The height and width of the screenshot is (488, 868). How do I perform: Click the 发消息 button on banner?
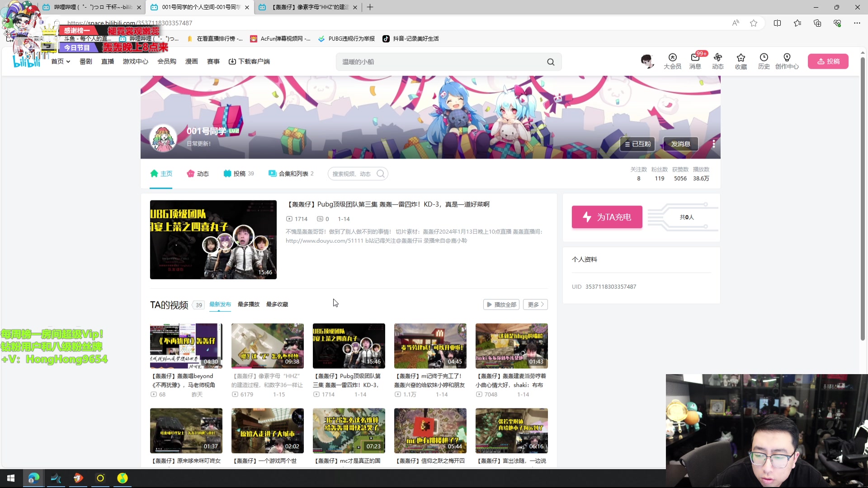click(680, 144)
